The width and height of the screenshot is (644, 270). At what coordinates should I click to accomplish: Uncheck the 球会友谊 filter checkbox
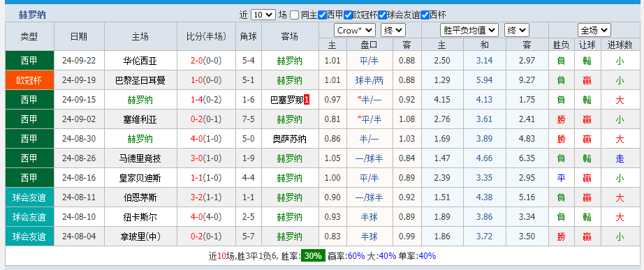tap(382, 15)
